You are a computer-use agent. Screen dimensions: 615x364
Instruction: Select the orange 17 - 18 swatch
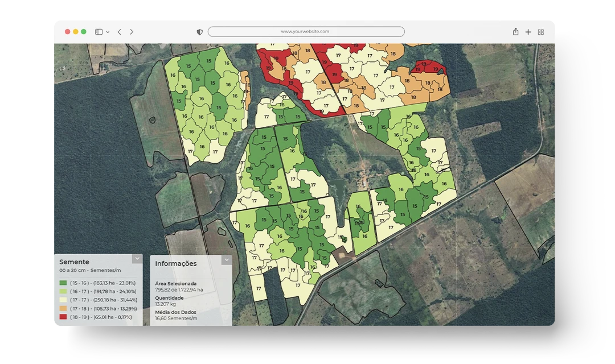[63, 308]
